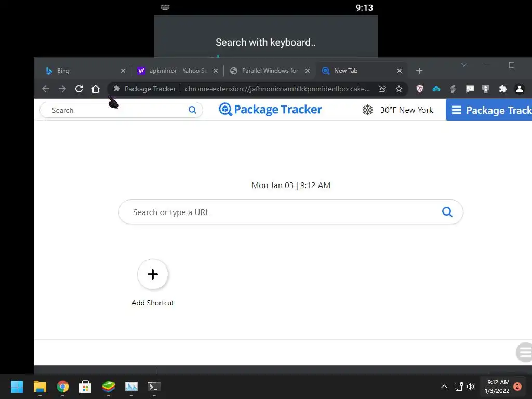Open the floating gray menu button
Image resolution: width=532 pixels, height=399 pixels.
pos(524,352)
